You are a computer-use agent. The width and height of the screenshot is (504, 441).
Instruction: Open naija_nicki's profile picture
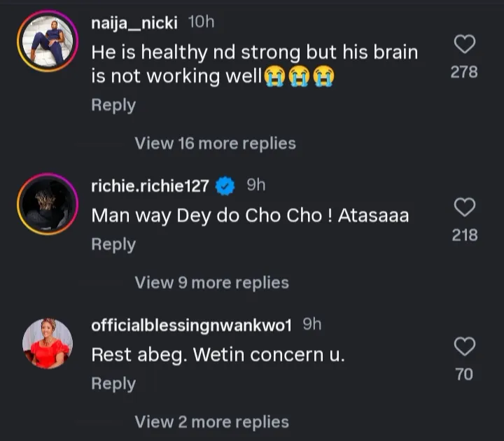[x=48, y=42]
